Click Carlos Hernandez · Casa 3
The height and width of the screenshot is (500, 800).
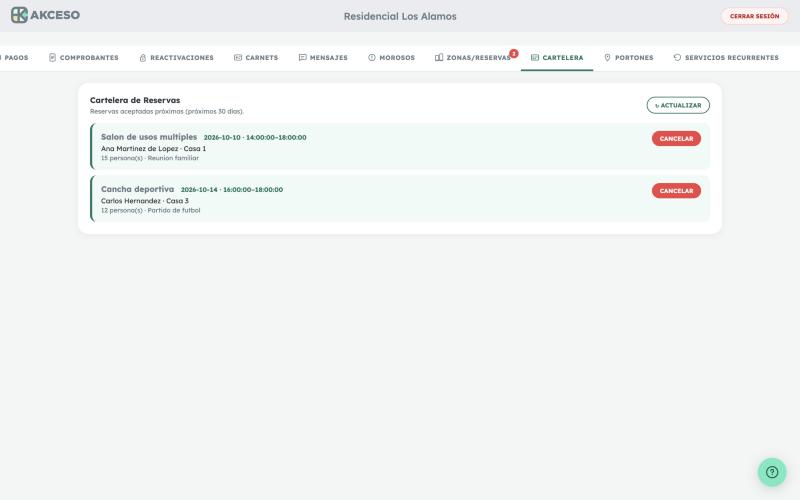click(145, 201)
